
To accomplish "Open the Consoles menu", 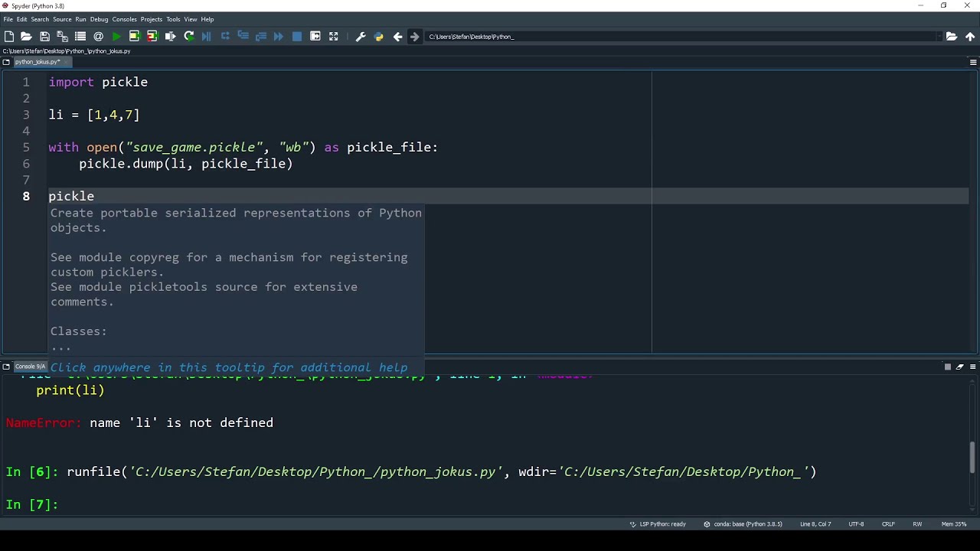I will 124,19.
